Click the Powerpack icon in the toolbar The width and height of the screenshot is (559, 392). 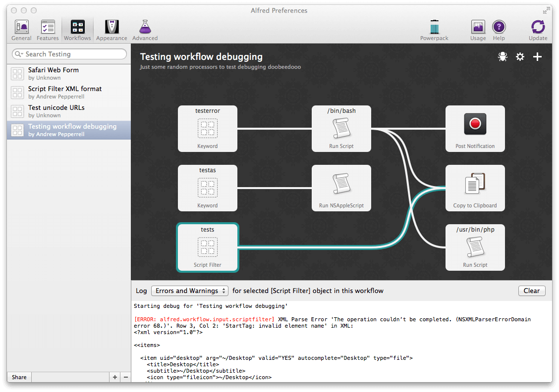click(x=434, y=29)
